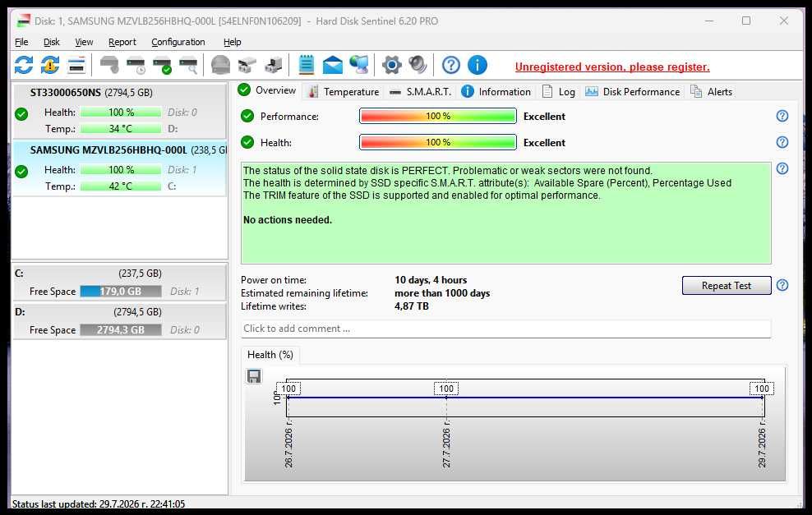Select the C: partition entry
Viewport: 812px width, 515px height.
[119, 282]
